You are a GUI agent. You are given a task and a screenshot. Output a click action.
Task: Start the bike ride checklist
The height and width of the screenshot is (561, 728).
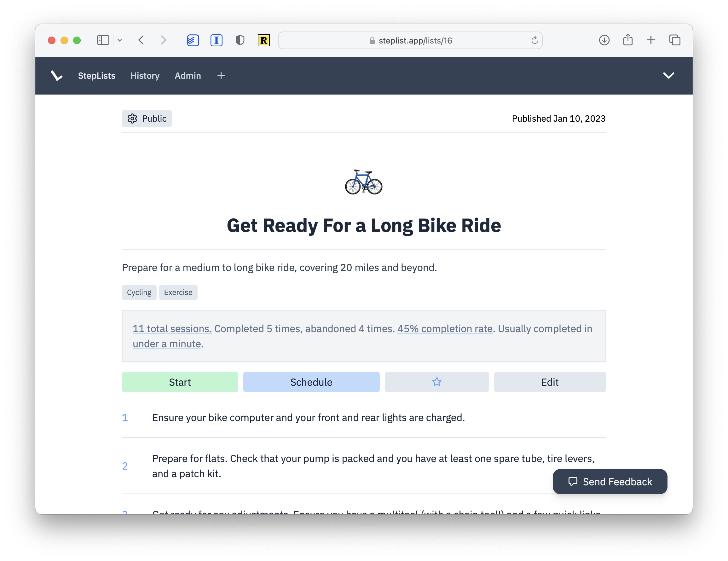(180, 382)
